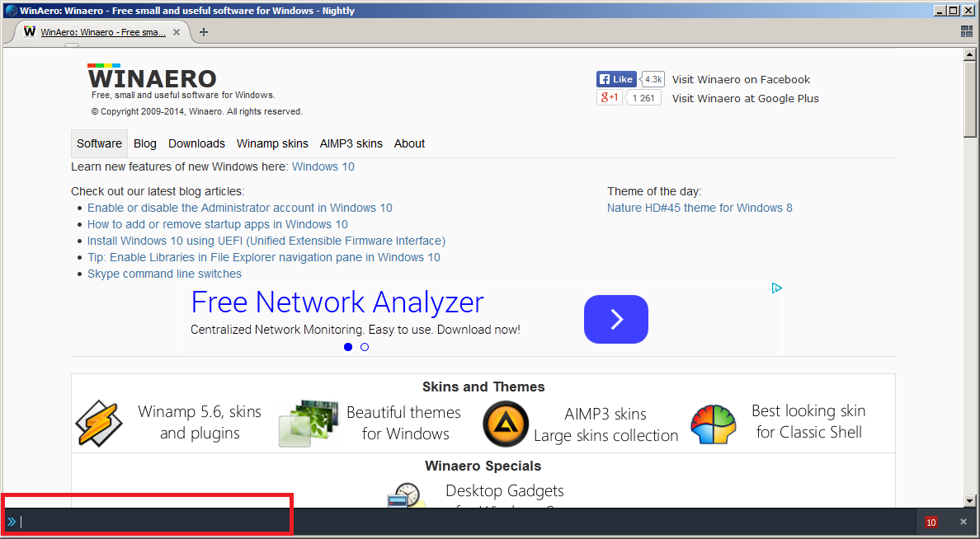Open the AIMP3 skins menu item
This screenshot has height=539, width=980.
click(x=351, y=143)
